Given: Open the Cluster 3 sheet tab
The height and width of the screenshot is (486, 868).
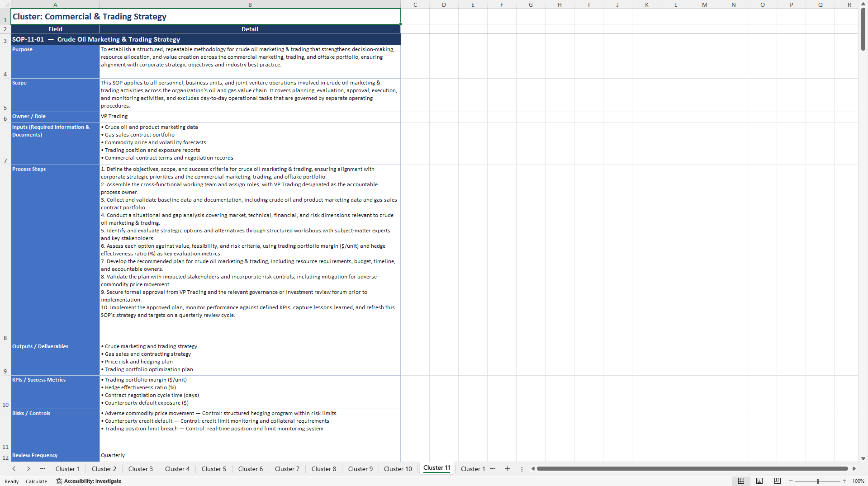Looking at the screenshot, I should click(141, 469).
